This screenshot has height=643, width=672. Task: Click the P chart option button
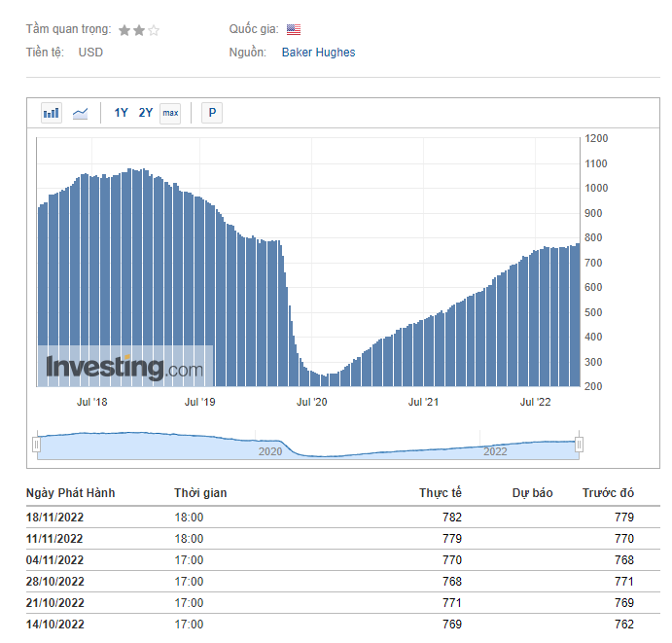(212, 113)
